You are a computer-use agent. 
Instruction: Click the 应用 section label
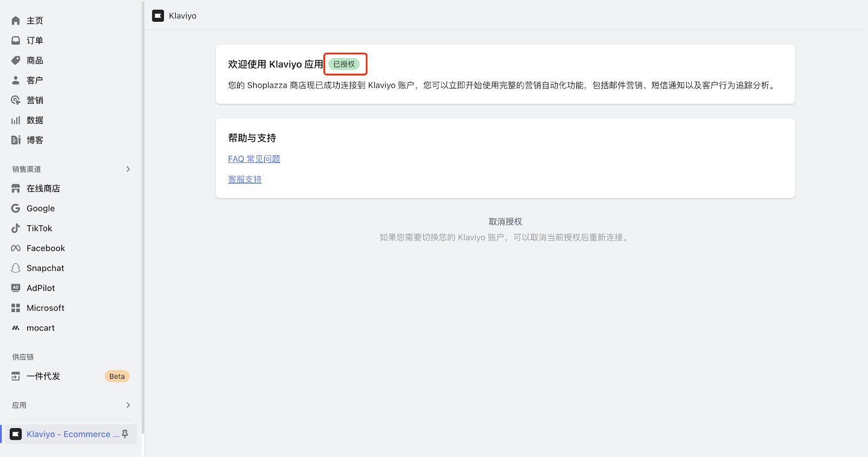[x=19, y=405]
